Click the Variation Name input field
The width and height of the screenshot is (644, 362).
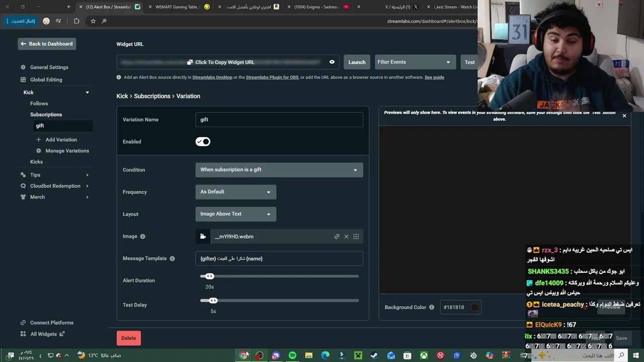point(279,120)
